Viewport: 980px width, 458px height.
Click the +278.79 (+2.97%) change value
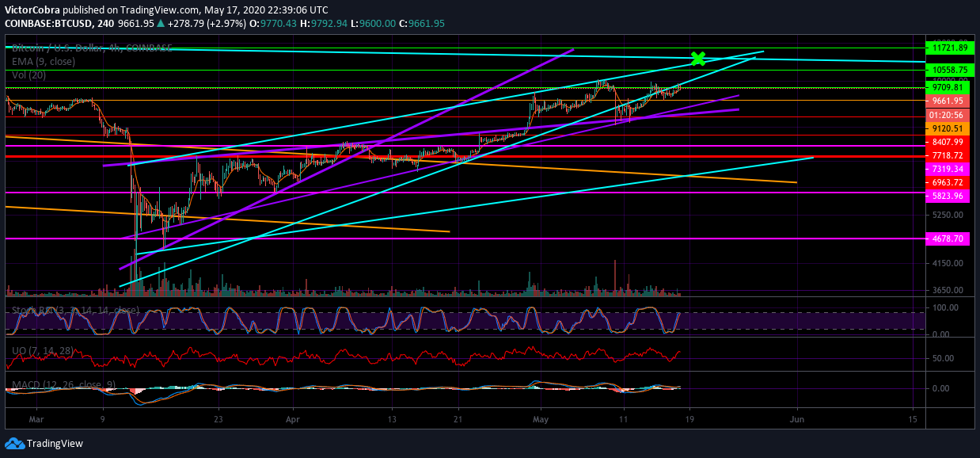pos(206,24)
